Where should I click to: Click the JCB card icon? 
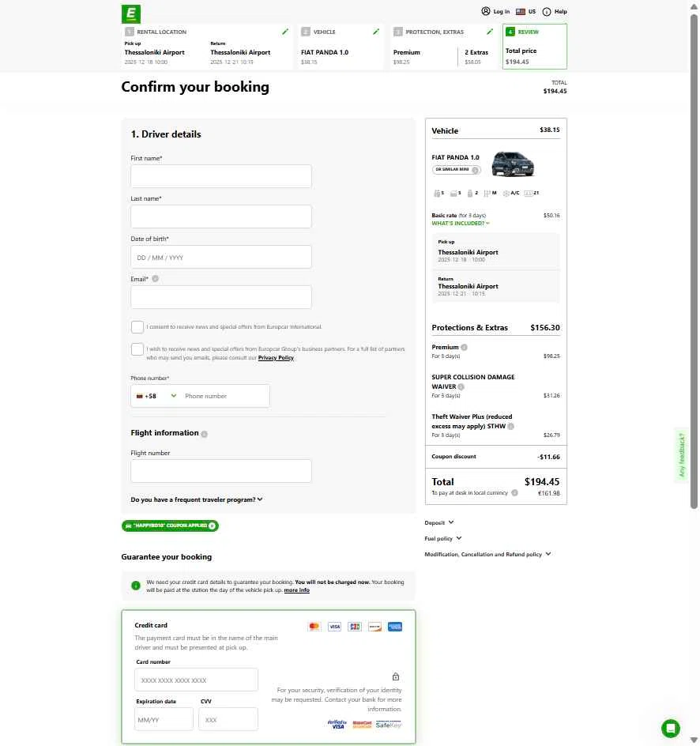tap(355, 627)
